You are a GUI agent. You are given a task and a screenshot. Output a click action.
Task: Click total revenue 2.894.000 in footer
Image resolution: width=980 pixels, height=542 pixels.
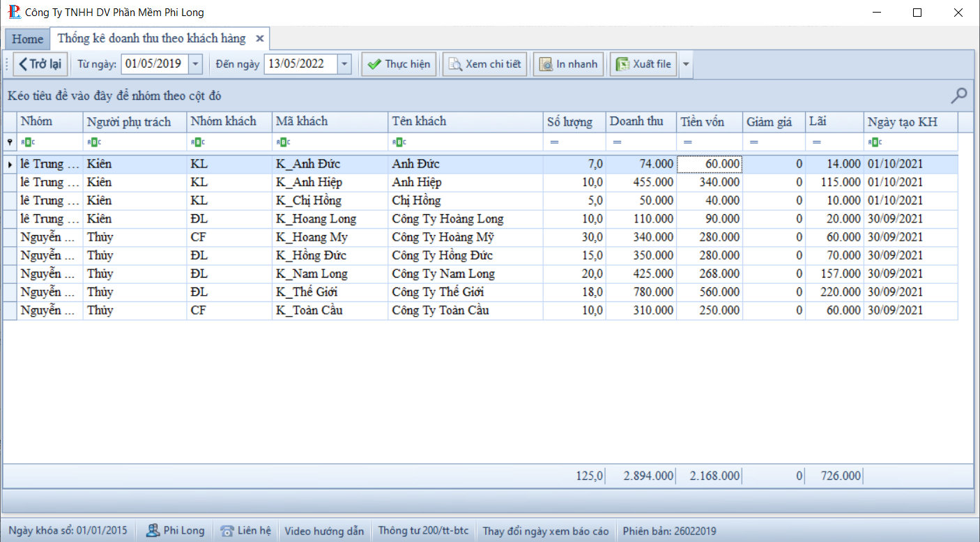coord(648,476)
